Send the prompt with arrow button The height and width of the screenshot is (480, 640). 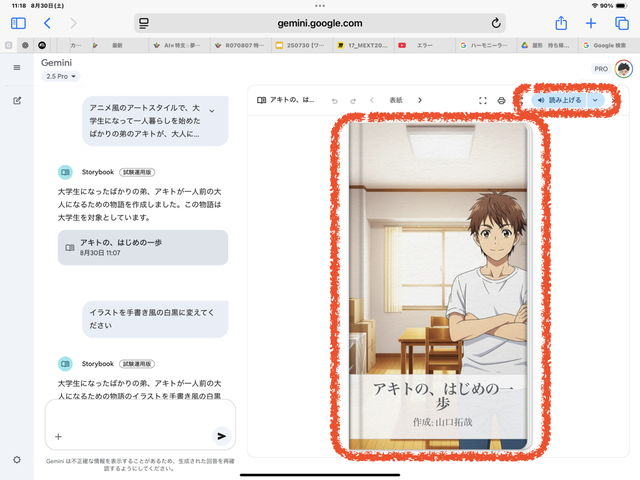coord(222,436)
